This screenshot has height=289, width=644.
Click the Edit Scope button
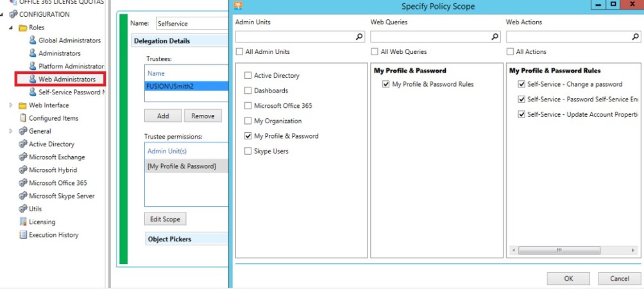click(165, 219)
